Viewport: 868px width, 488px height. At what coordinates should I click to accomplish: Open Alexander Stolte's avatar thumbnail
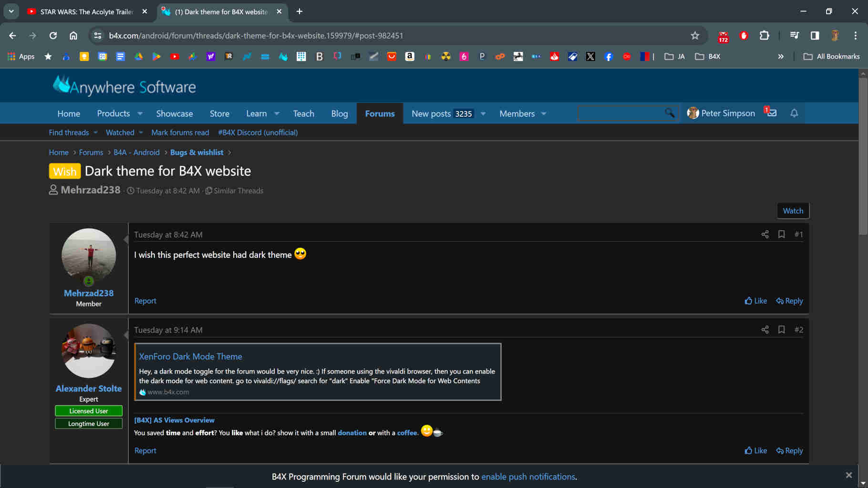coord(89,351)
